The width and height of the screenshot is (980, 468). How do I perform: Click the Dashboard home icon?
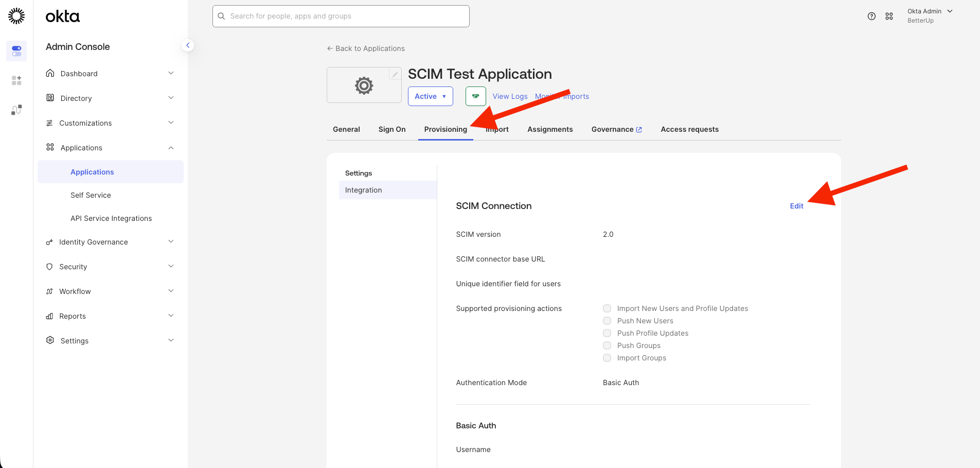50,73
